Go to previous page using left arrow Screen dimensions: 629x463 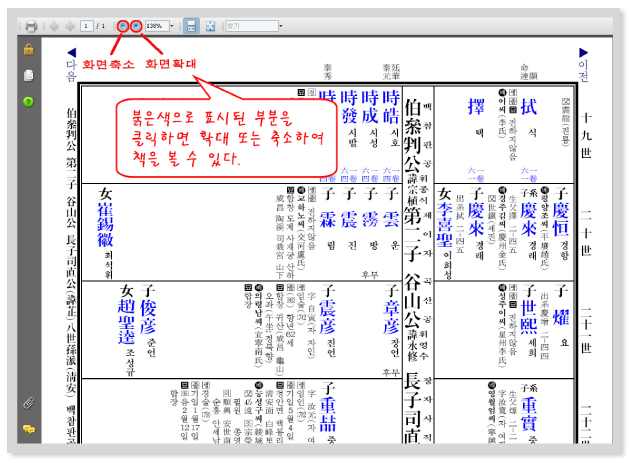(x=54, y=26)
